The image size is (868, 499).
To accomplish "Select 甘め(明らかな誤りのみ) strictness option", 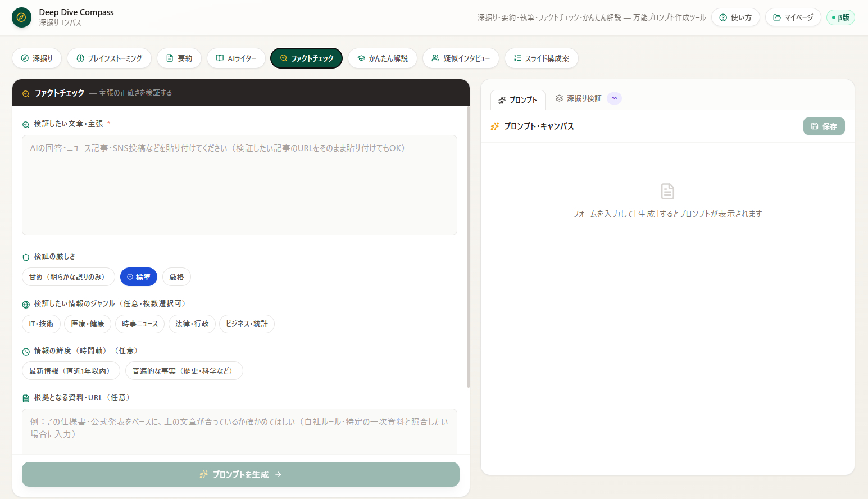I will tap(69, 277).
